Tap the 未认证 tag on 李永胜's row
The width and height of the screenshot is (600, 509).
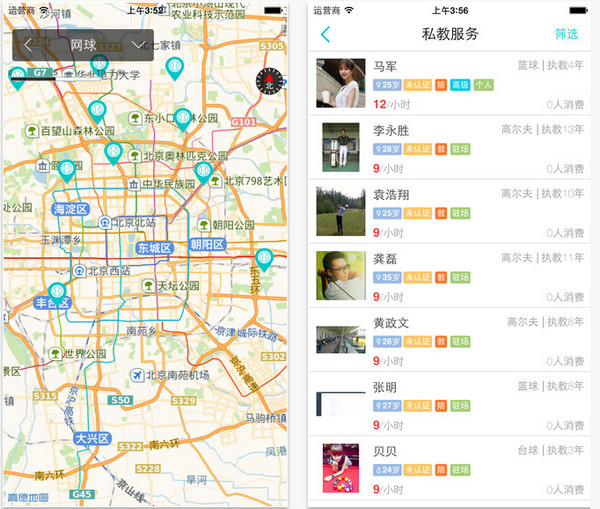[x=417, y=149]
